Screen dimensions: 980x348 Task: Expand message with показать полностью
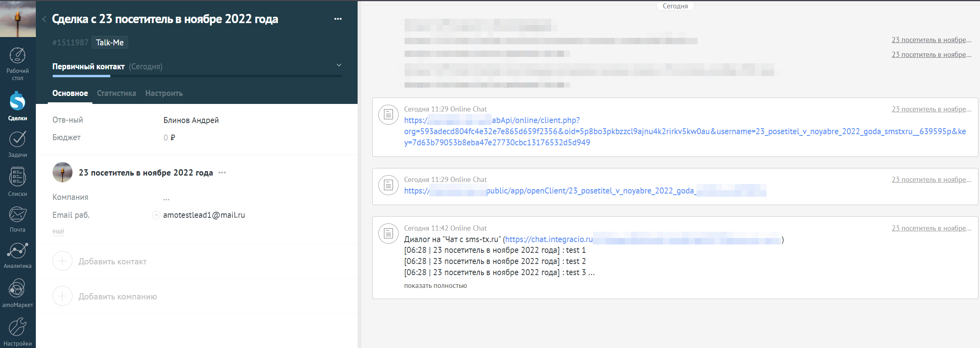click(x=436, y=286)
